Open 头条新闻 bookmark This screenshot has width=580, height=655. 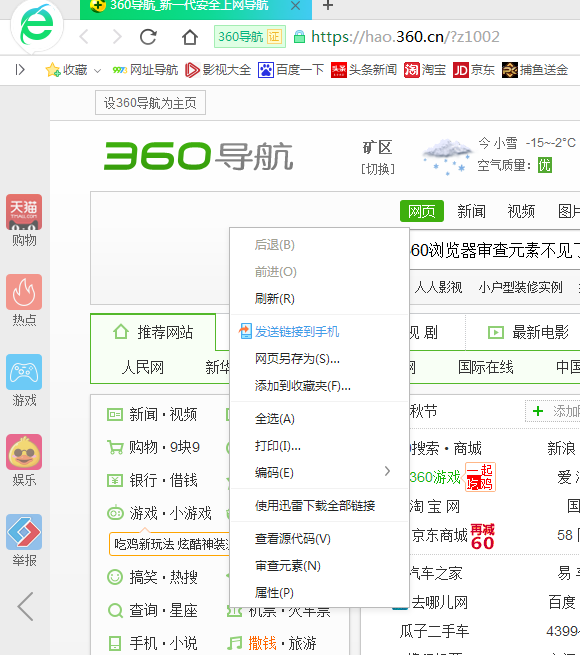[x=364, y=70]
